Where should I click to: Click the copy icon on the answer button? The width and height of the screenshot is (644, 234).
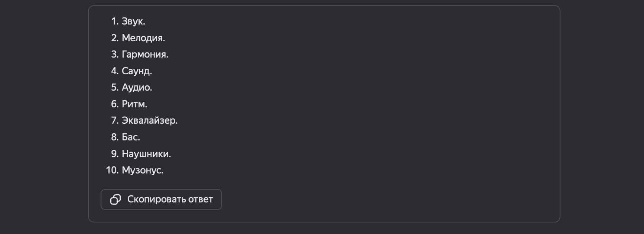115,199
